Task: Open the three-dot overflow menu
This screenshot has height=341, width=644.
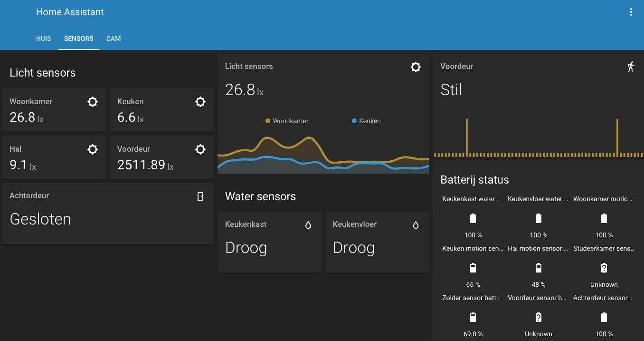Action: pyautogui.click(x=631, y=12)
